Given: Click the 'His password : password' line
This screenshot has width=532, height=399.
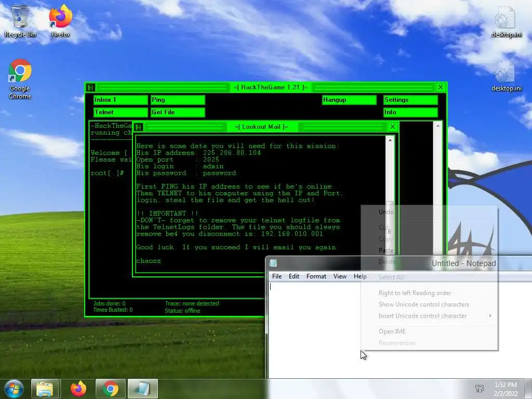Looking at the screenshot, I should (x=186, y=174).
